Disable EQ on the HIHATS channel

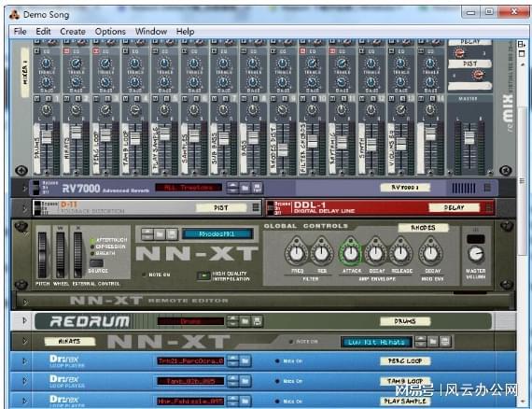[67, 51]
